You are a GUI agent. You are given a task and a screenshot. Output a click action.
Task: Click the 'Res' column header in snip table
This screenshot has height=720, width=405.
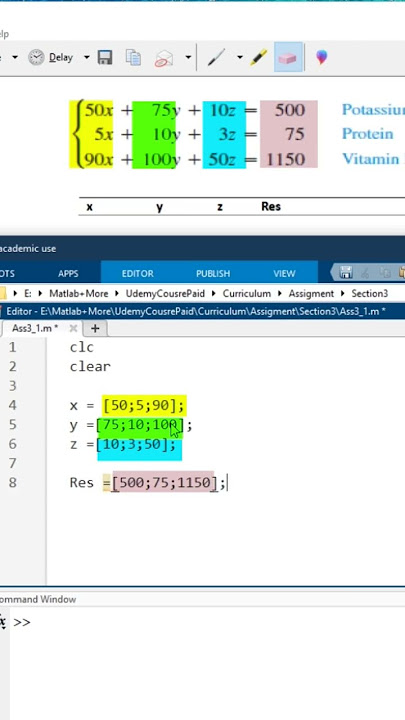click(271, 207)
